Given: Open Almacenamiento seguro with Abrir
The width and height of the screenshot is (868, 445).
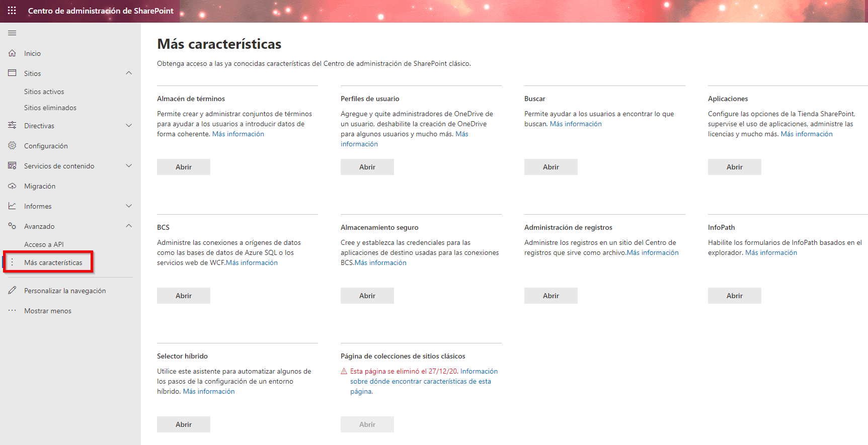Looking at the screenshot, I should pyautogui.click(x=367, y=296).
